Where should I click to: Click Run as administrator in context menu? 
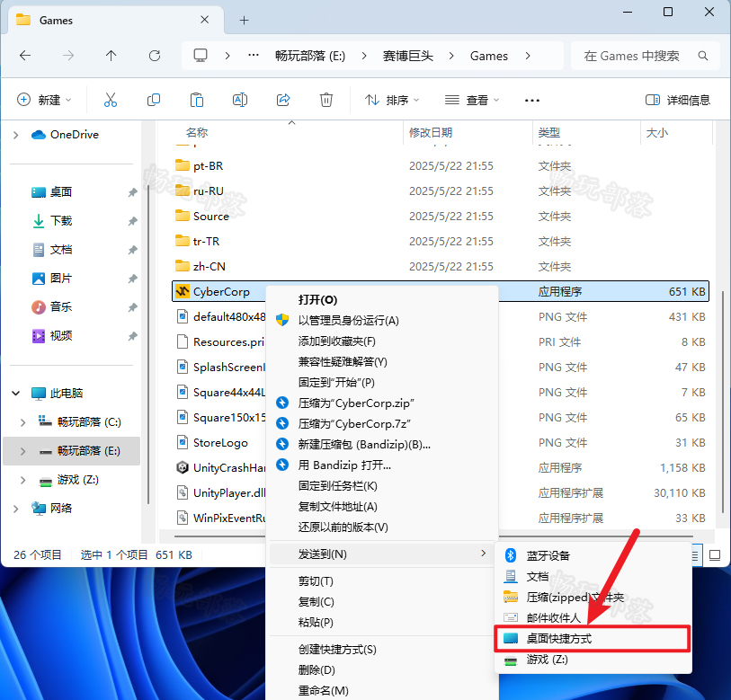(382, 320)
